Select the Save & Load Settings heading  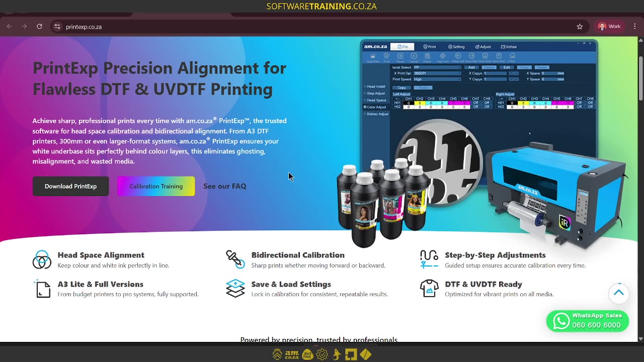[x=291, y=284]
